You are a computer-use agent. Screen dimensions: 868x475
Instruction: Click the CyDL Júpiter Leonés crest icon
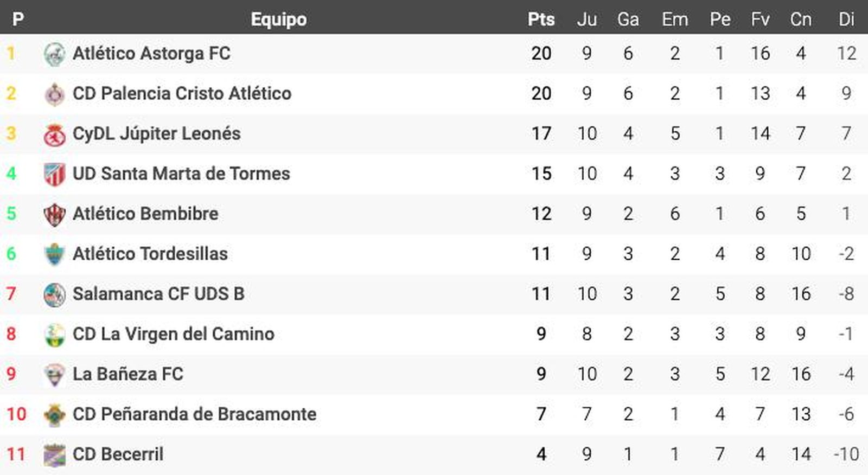click(54, 134)
